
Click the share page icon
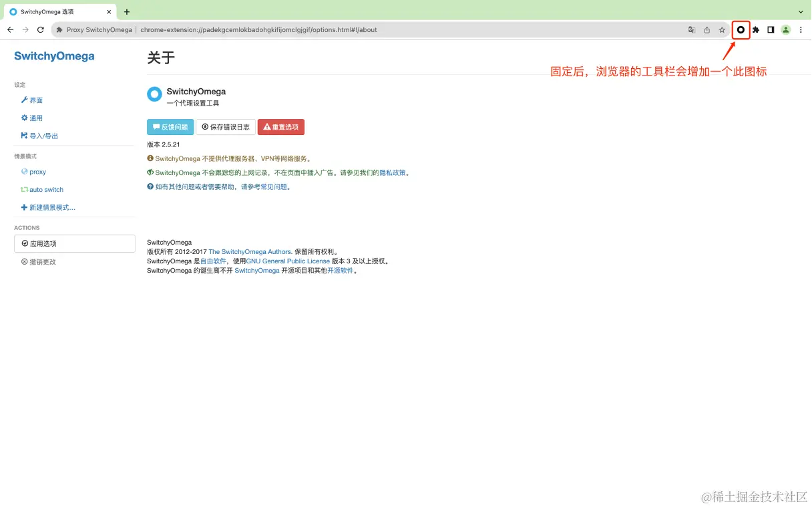707,29
